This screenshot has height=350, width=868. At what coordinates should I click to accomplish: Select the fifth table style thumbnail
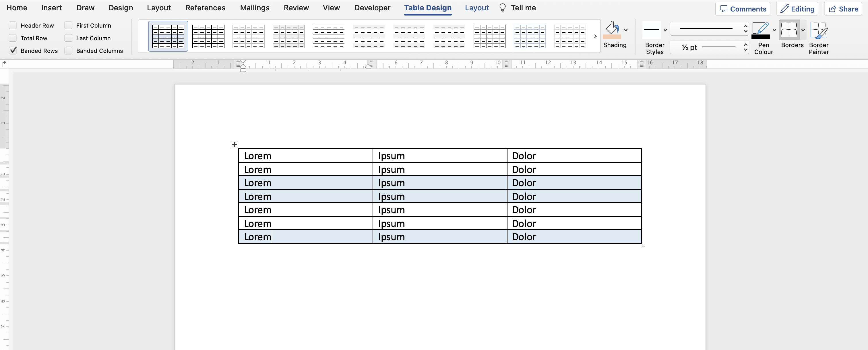click(x=329, y=36)
